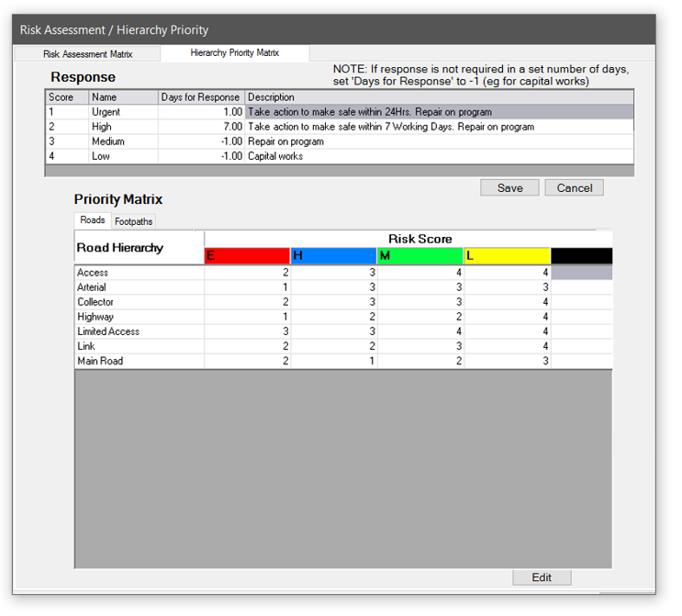Viewport: 682px width, 616px height.
Task: Select the Roads priority tab
Action: click(x=92, y=220)
